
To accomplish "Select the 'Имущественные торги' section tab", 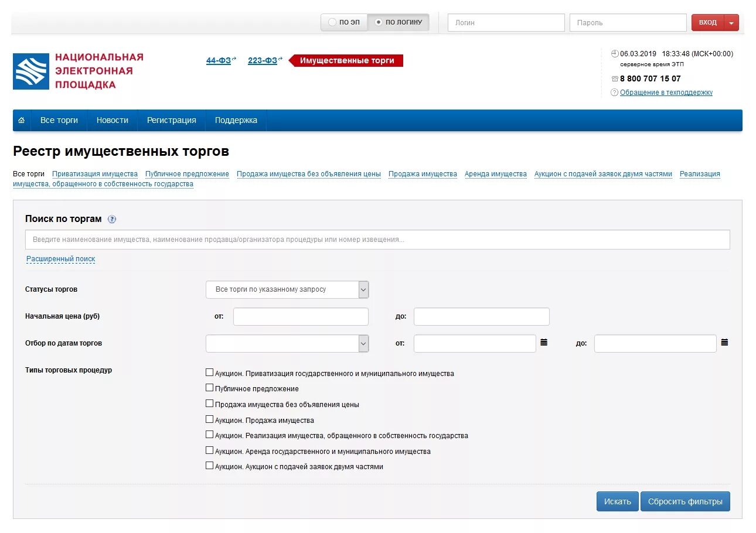I will tap(347, 60).
